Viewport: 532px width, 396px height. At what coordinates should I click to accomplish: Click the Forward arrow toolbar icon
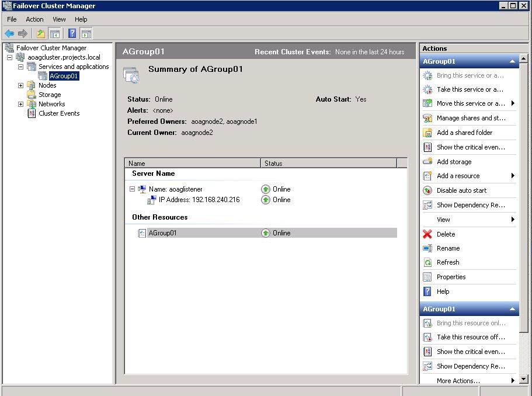point(22,33)
